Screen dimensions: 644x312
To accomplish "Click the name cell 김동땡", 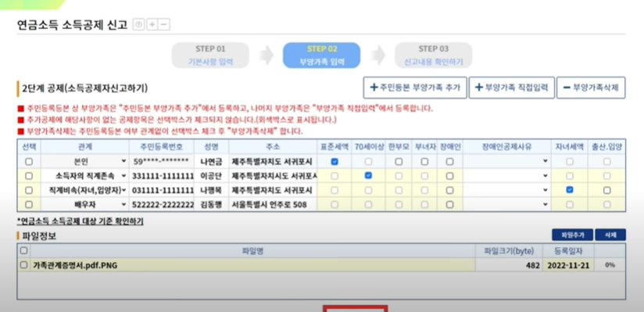I will tap(211, 204).
